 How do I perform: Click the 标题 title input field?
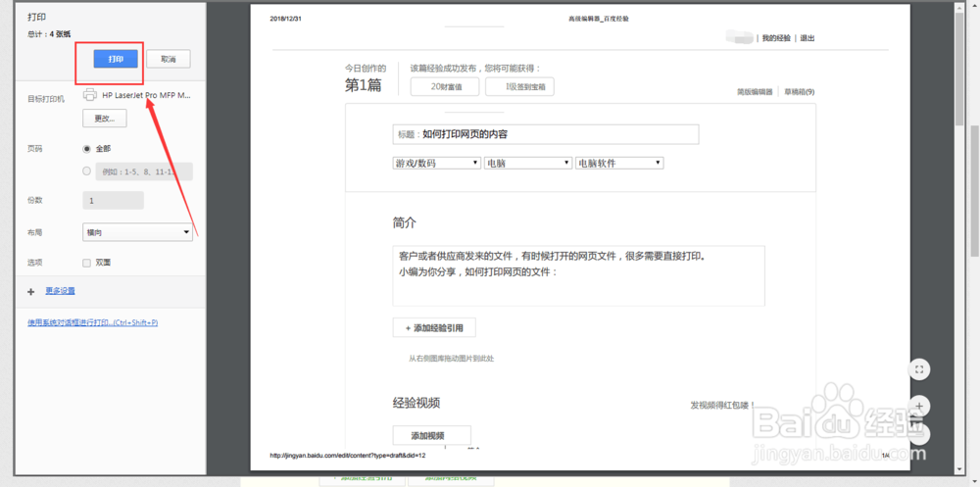pos(546,134)
